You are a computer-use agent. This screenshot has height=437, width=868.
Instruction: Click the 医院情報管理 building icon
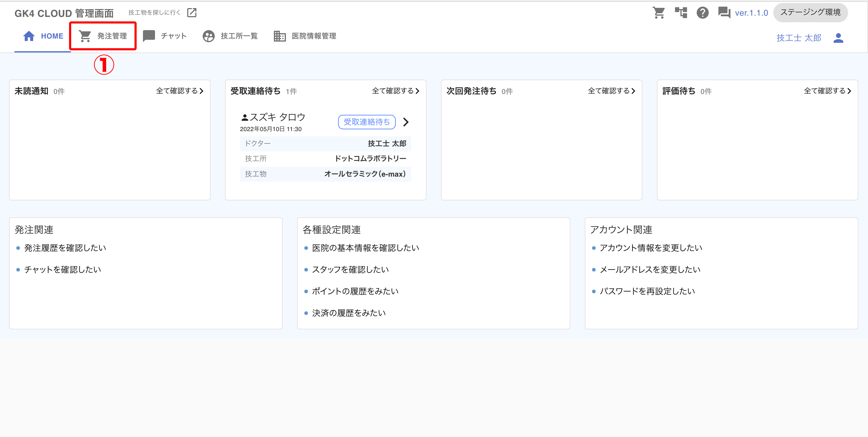(x=279, y=36)
